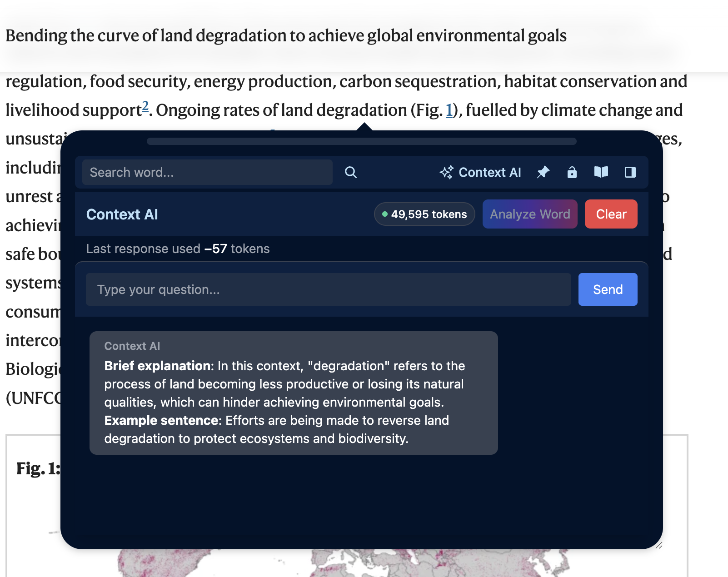
Task: Click the magnifying glass search icon
Action: pos(350,172)
